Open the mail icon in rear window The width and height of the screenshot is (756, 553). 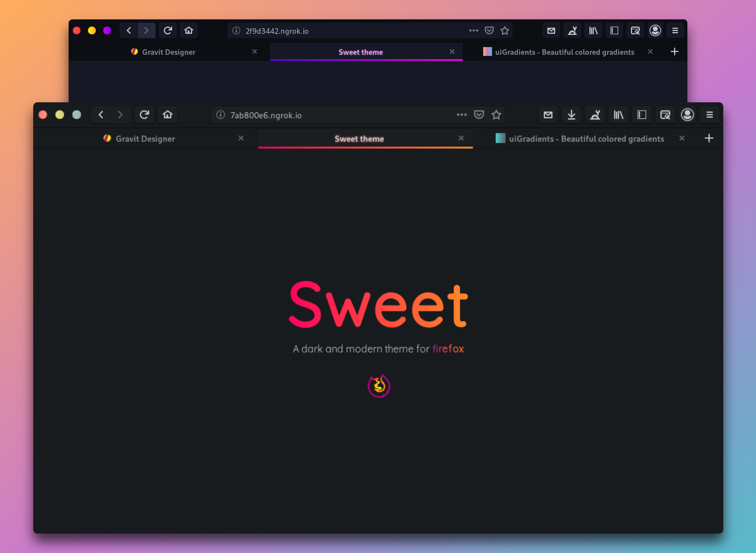click(x=551, y=30)
